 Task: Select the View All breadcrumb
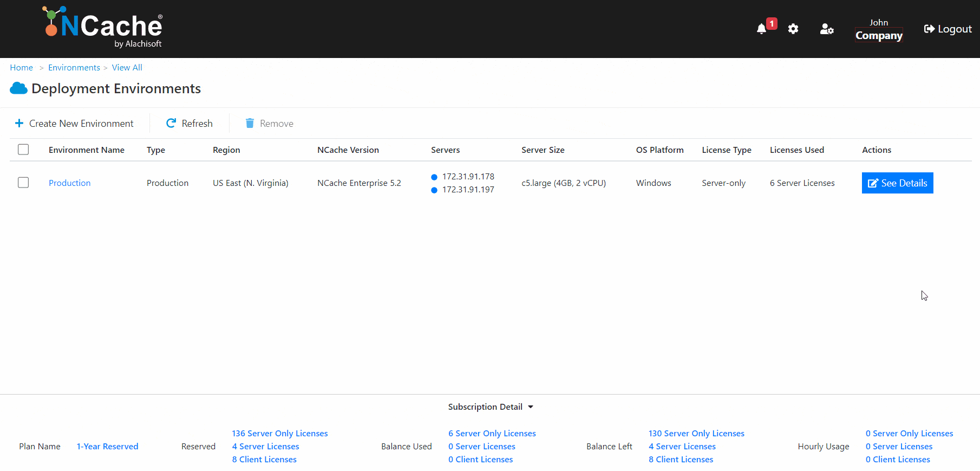pyautogui.click(x=127, y=68)
